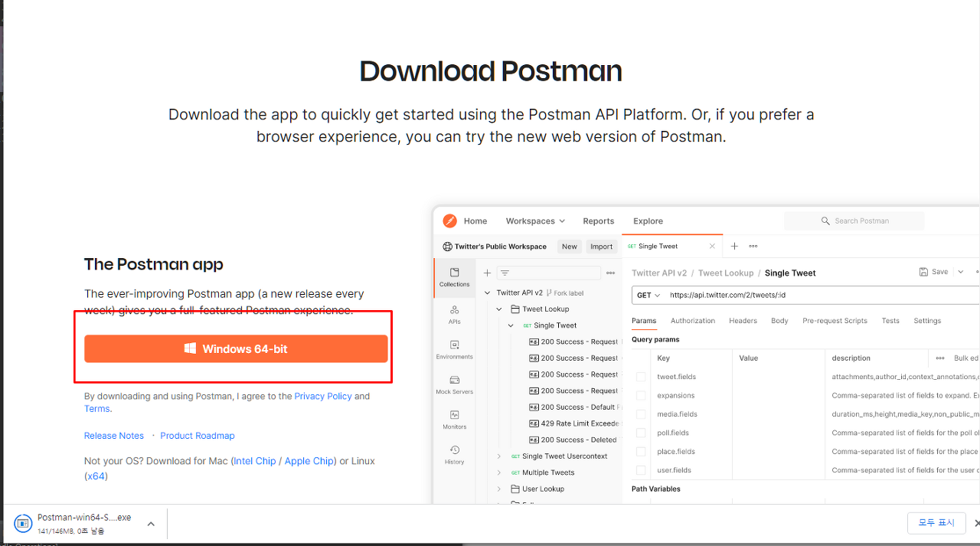Focus the Search Postman field
Image resolution: width=980 pixels, height=546 pixels.
coord(854,221)
